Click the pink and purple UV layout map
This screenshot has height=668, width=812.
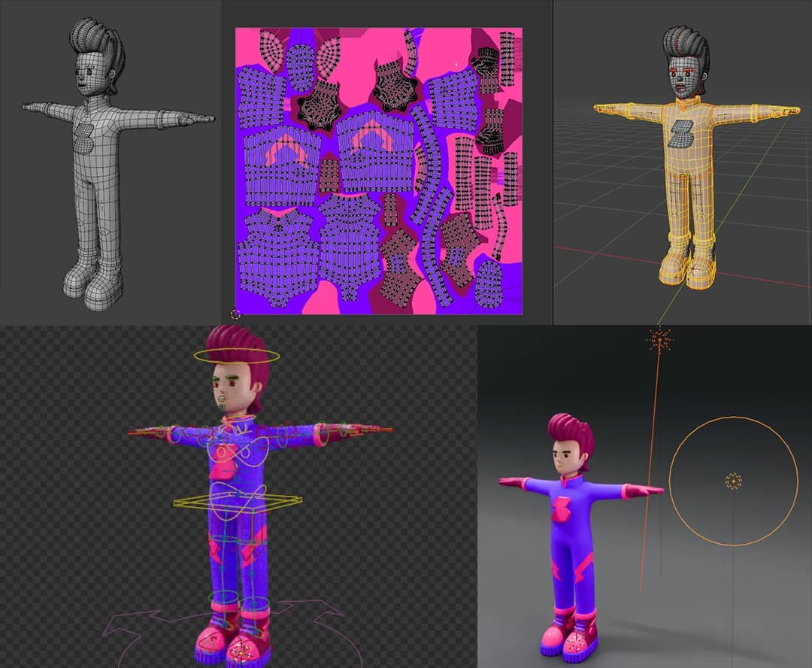[378, 171]
